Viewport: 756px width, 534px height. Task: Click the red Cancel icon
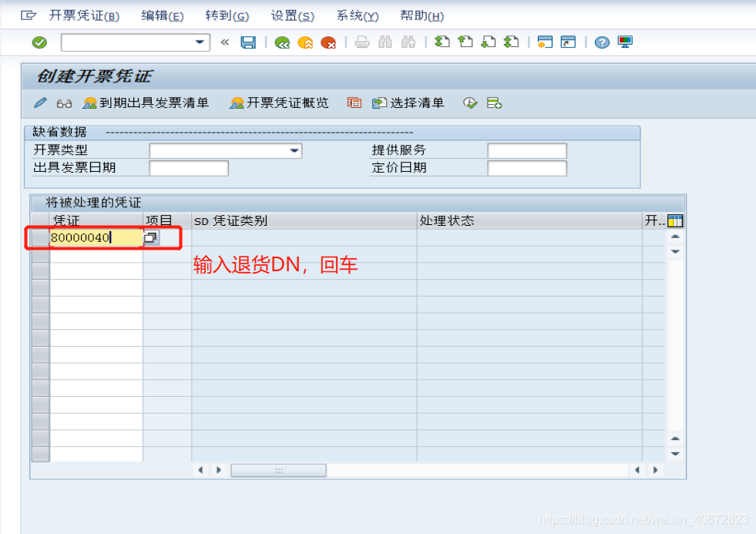pos(328,43)
